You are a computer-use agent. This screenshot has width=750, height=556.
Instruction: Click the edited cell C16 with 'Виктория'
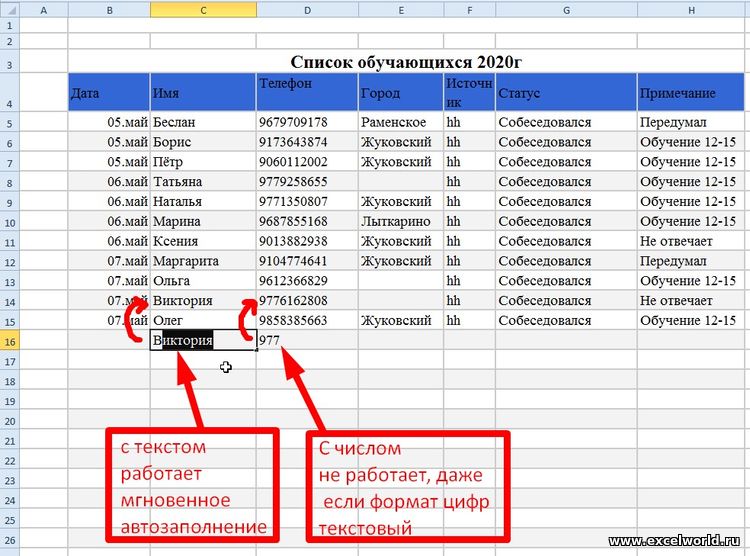[203, 340]
